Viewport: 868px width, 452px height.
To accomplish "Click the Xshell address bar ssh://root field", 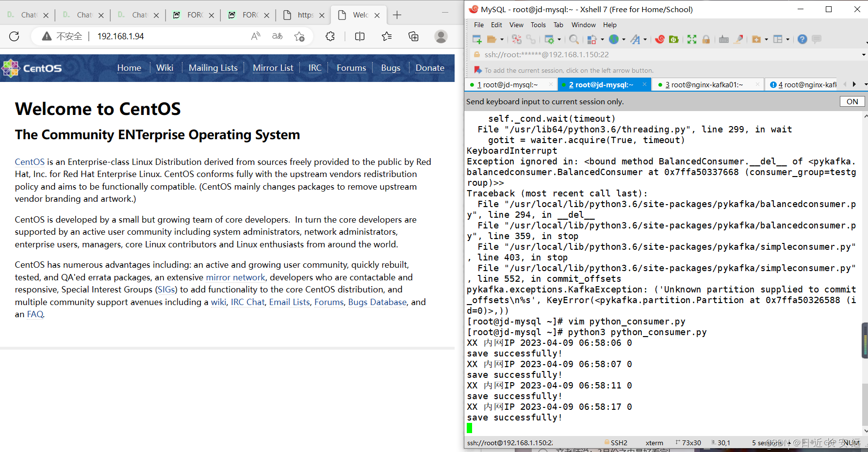I will (665, 55).
